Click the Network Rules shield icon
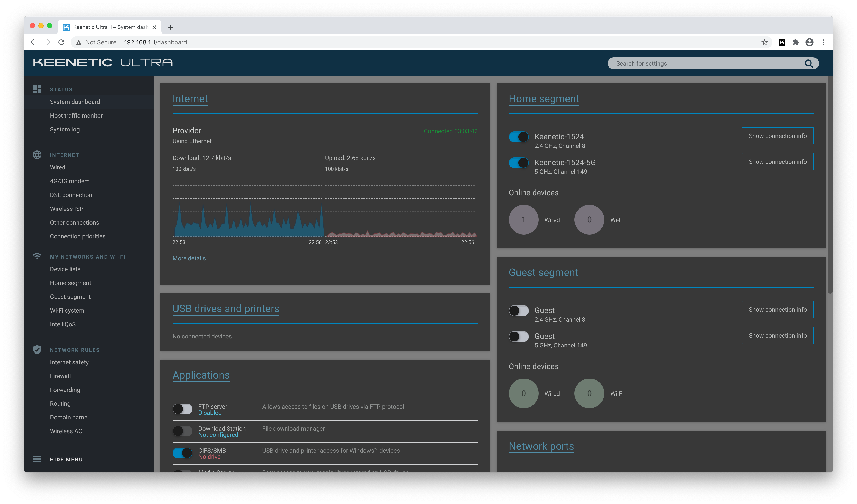 [x=37, y=350]
